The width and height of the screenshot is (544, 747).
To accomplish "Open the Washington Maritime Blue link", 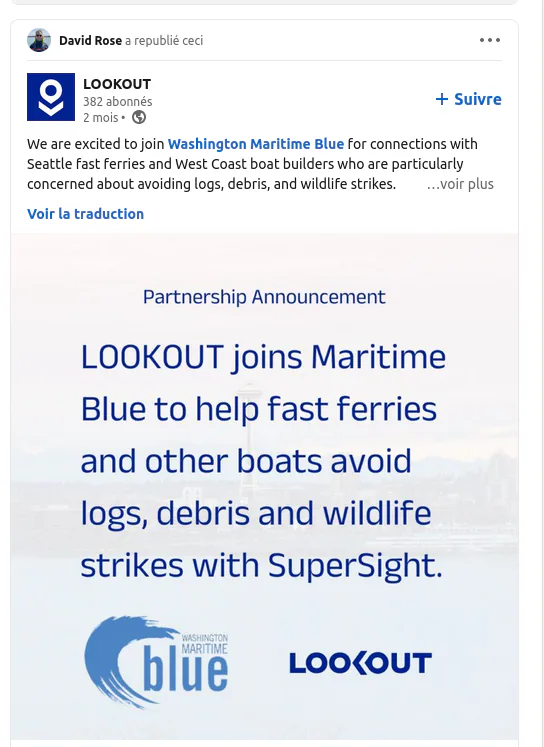I will (256, 144).
